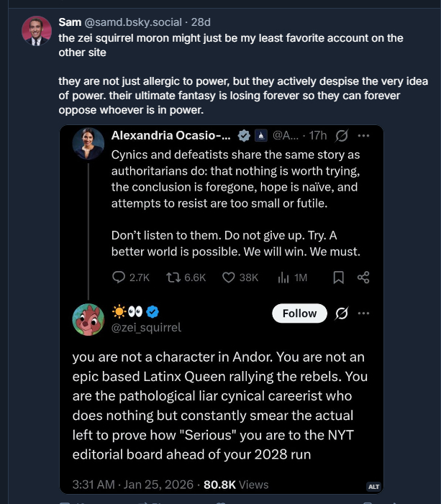Follow the zei_squirrel account
The image size is (441, 504).
[x=299, y=313]
